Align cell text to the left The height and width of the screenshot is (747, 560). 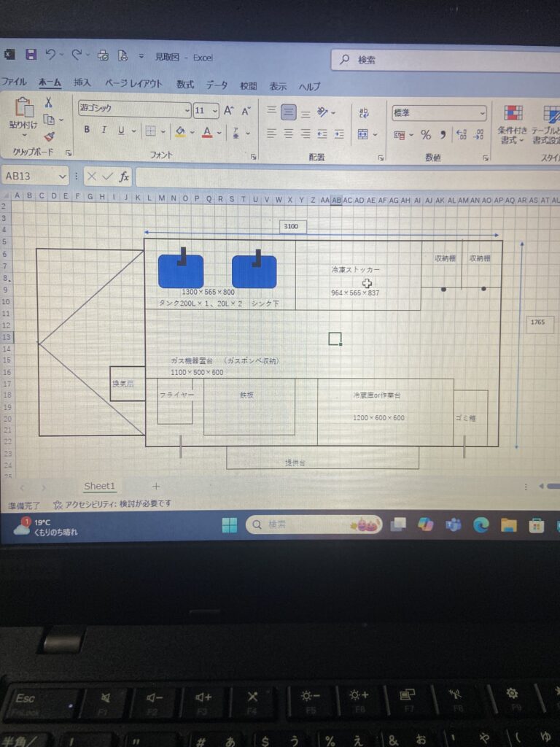[x=271, y=133]
